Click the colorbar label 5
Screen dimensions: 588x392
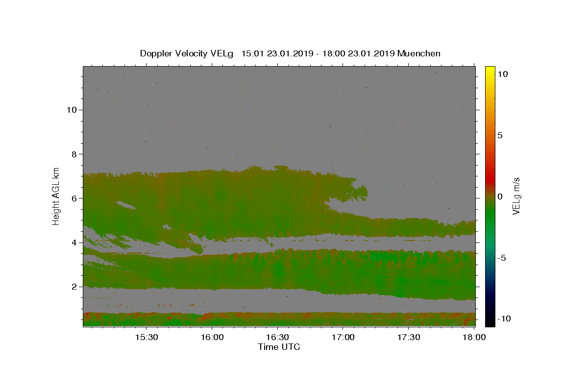[x=500, y=135]
